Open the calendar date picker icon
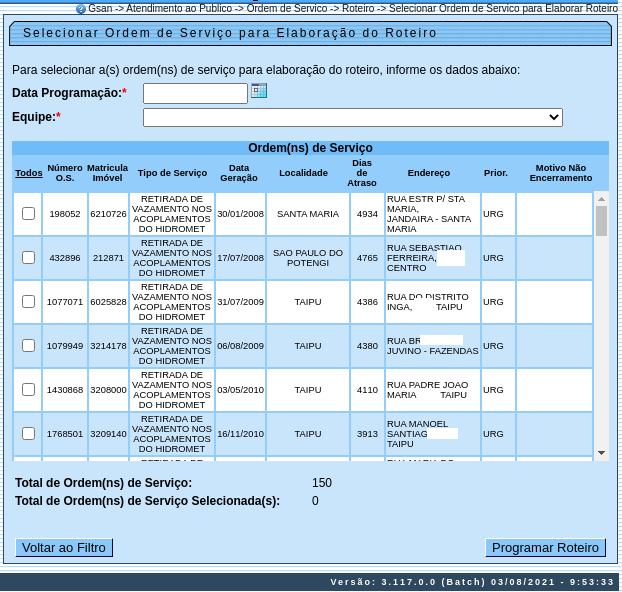 259,91
